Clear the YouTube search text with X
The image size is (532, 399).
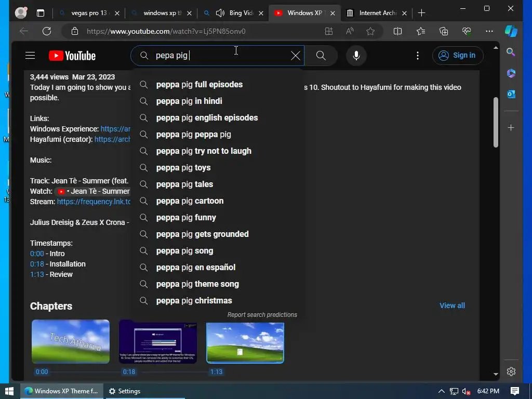[x=296, y=56]
